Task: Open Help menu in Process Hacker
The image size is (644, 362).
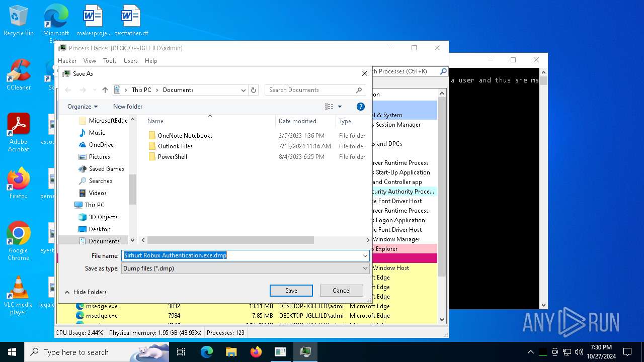Action: (151, 61)
